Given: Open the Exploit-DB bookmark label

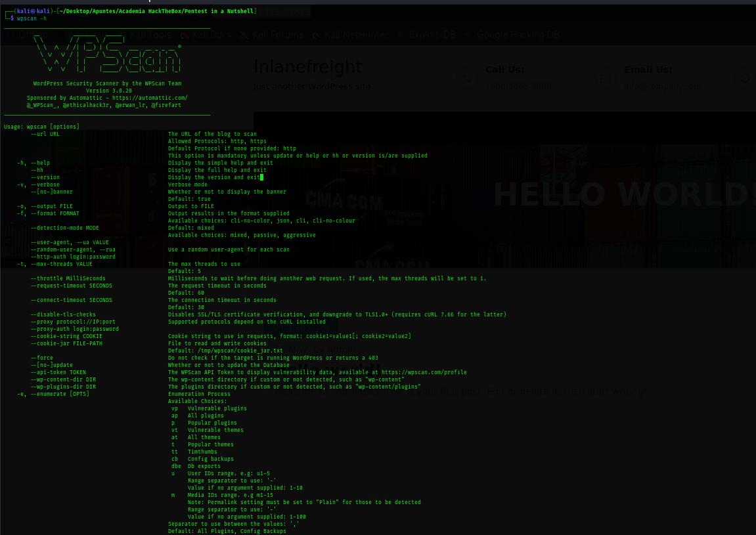Looking at the screenshot, I should click(432, 35).
